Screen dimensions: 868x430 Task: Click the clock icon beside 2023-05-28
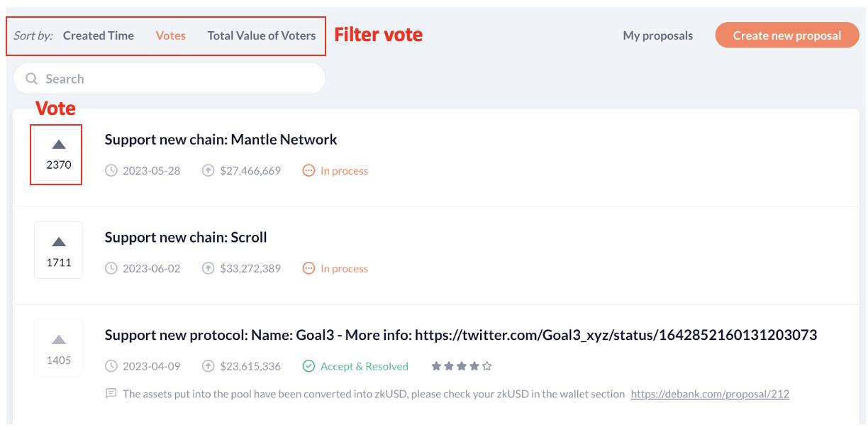coord(111,171)
